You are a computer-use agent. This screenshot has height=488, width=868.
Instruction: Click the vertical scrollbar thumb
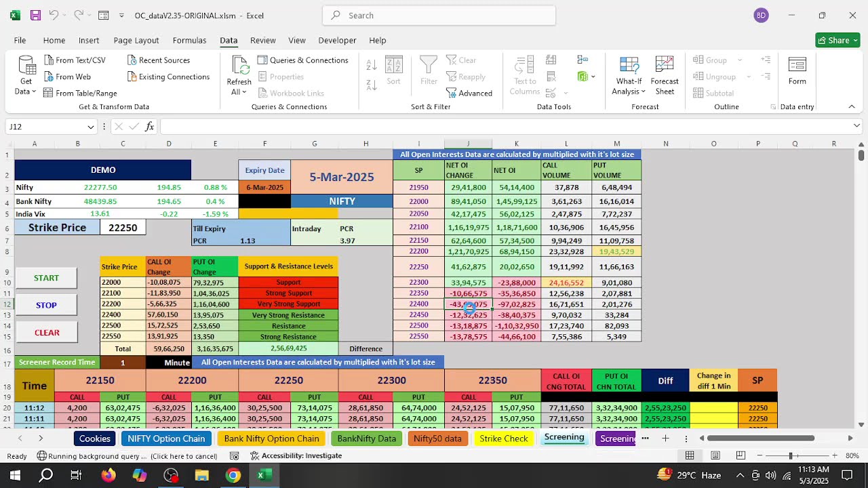(861, 155)
